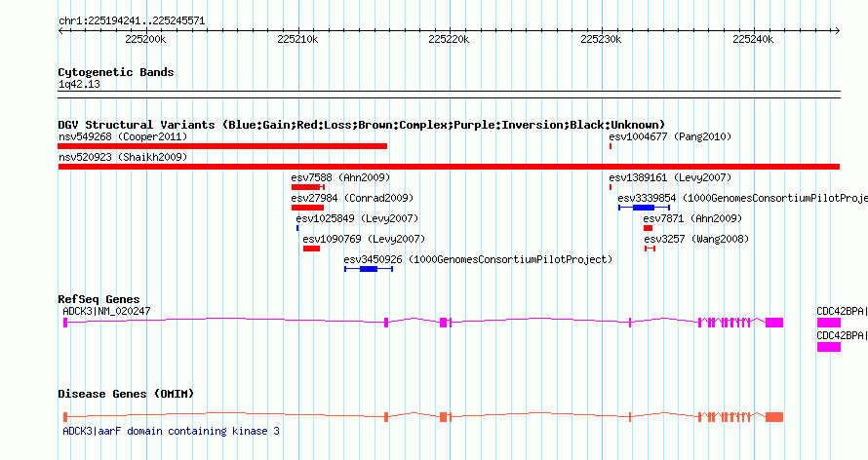The height and width of the screenshot is (460, 868).
Task: Click the 225230k ruler tick label
Action: tap(601, 39)
